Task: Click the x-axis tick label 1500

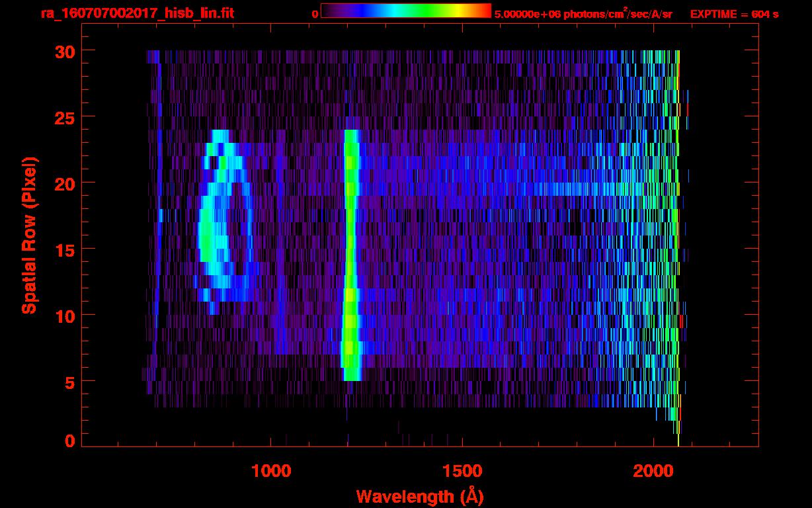Action: pos(462,470)
